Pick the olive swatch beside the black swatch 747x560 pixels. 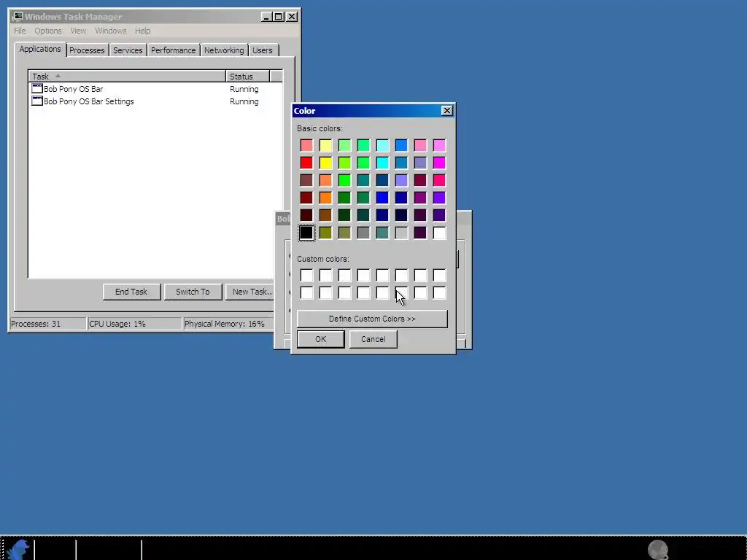point(325,233)
